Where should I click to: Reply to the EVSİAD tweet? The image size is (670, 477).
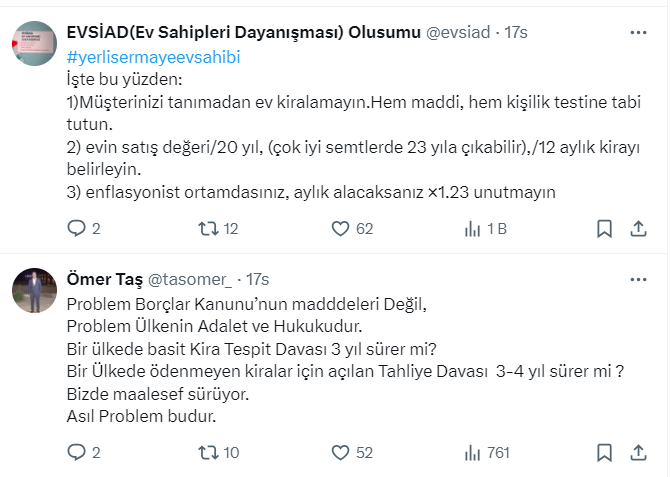[x=77, y=229]
